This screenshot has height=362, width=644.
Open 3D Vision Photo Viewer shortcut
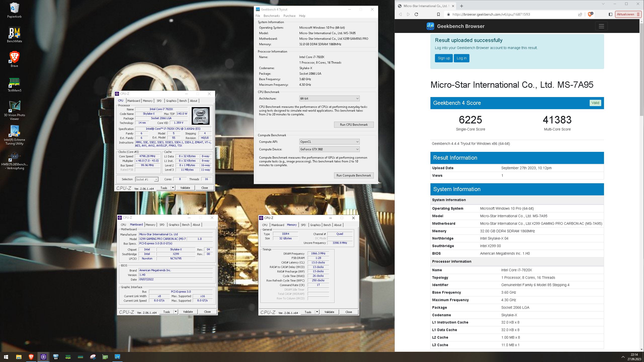coord(14,111)
